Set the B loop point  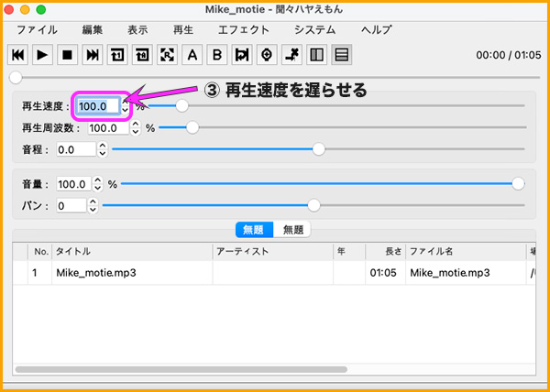click(x=217, y=55)
